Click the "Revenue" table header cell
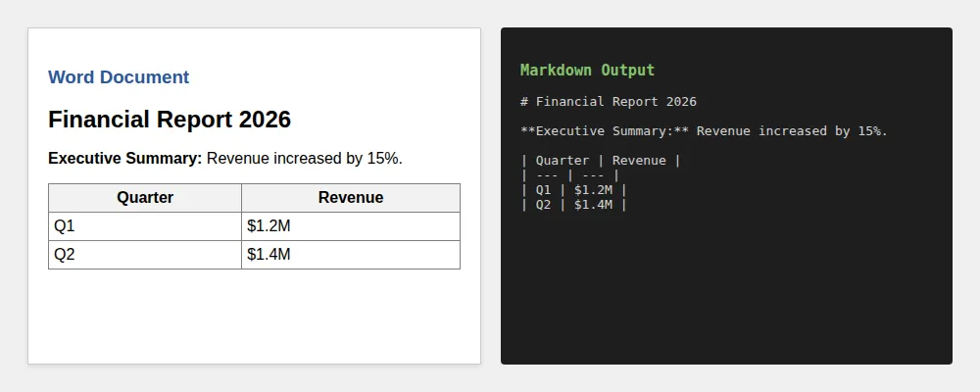The height and width of the screenshot is (392, 980). pyautogui.click(x=351, y=198)
